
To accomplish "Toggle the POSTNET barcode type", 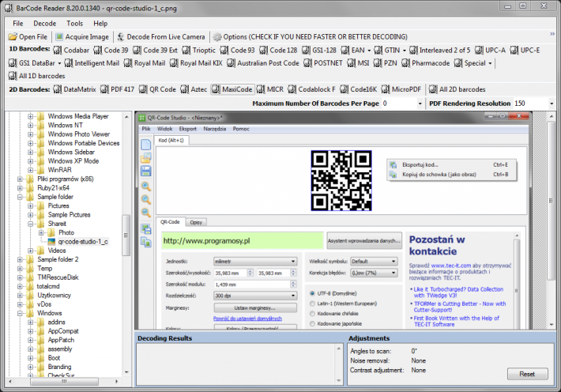I will pos(323,63).
